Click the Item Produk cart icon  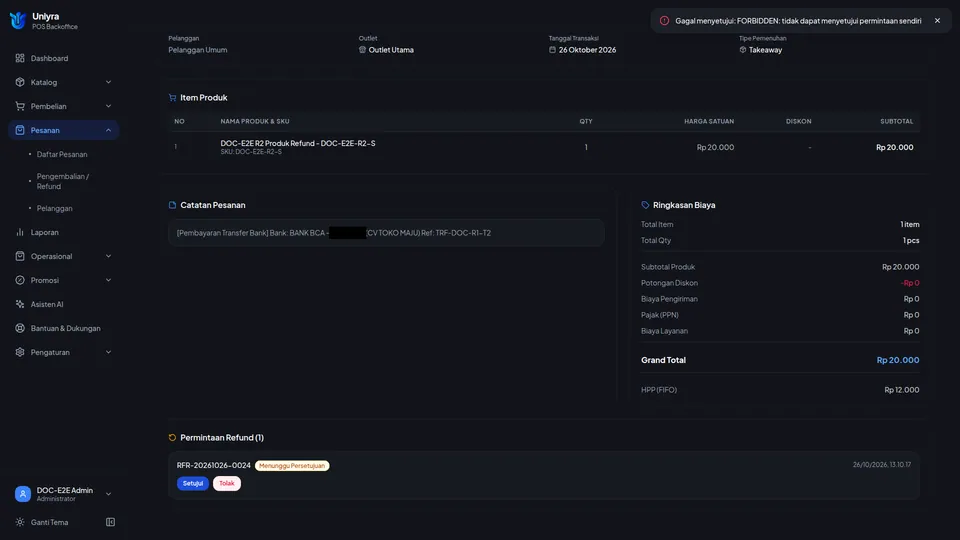click(x=172, y=97)
